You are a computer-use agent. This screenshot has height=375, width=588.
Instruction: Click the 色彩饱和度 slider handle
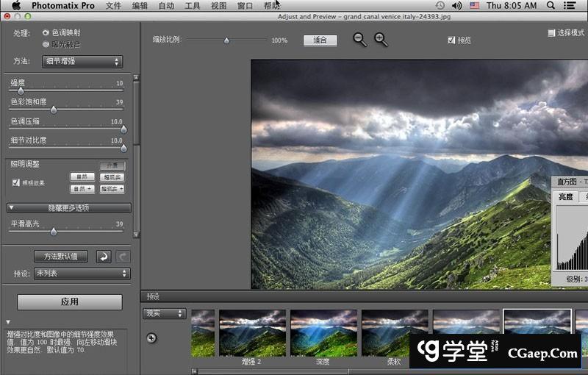[x=53, y=110]
